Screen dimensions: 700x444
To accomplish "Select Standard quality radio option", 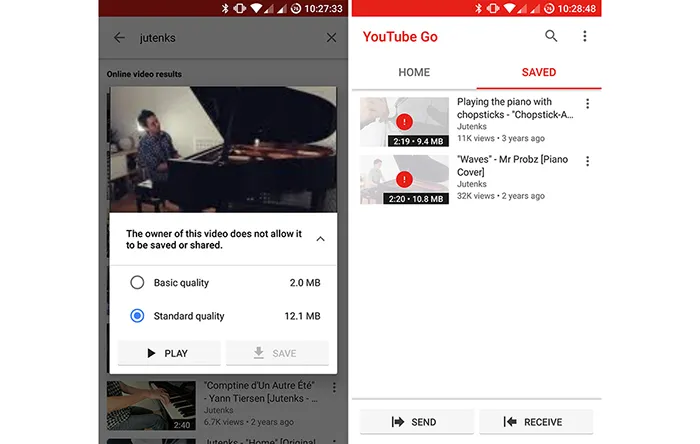I will tap(138, 316).
